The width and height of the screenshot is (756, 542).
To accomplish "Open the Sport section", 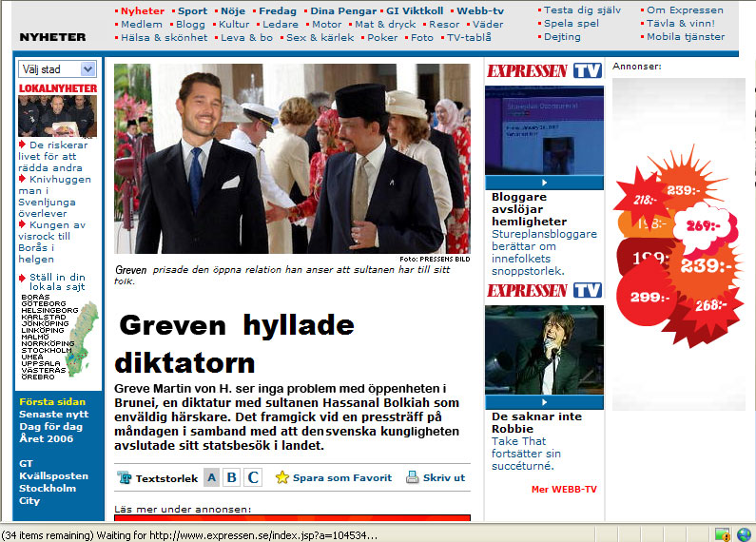I will pos(192,10).
